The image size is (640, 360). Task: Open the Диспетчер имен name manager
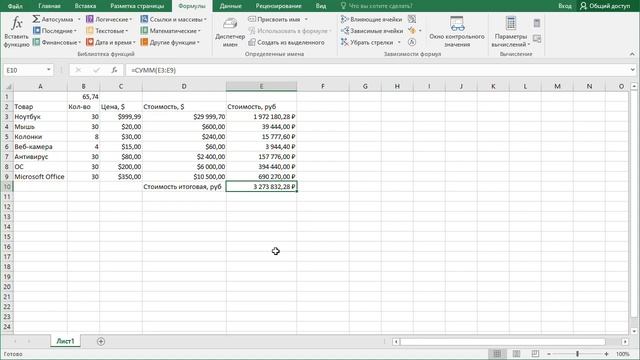coord(230,32)
